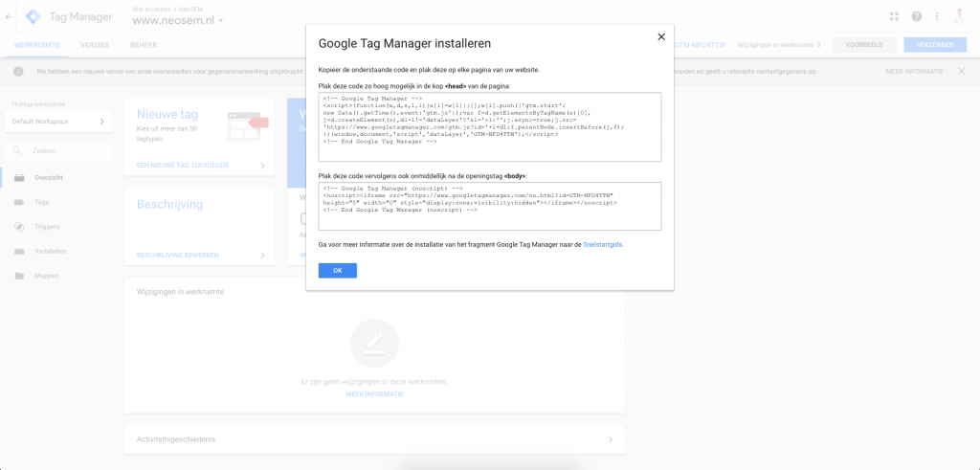Click 'Wijzigingen in werkruimte: 0' counter

779,45
